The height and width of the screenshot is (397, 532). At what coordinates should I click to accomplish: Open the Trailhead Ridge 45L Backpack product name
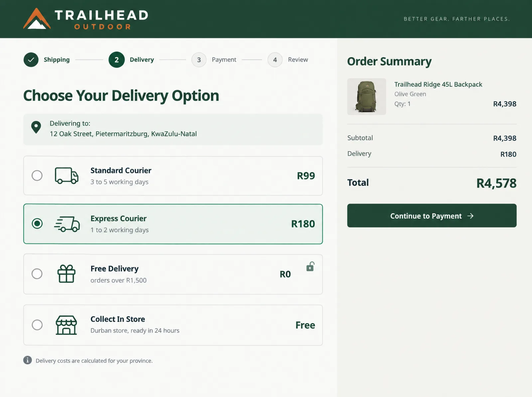438,84
